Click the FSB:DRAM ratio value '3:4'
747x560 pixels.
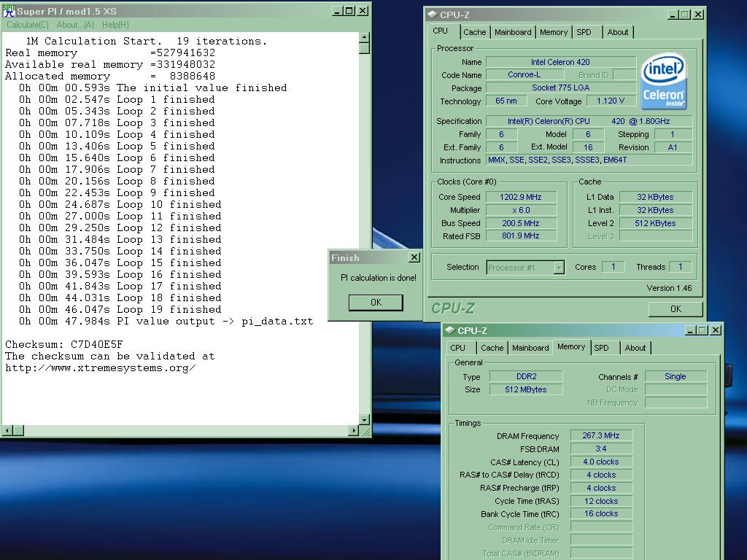click(x=601, y=448)
